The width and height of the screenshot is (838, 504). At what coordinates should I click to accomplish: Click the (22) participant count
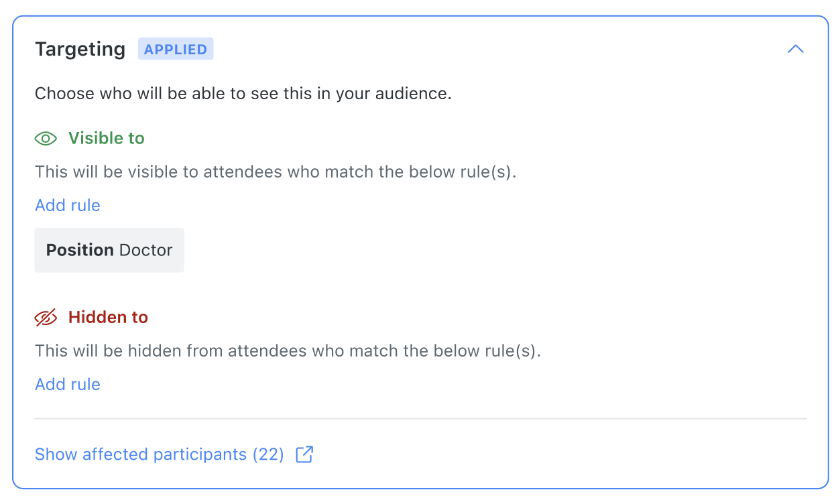(x=268, y=454)
